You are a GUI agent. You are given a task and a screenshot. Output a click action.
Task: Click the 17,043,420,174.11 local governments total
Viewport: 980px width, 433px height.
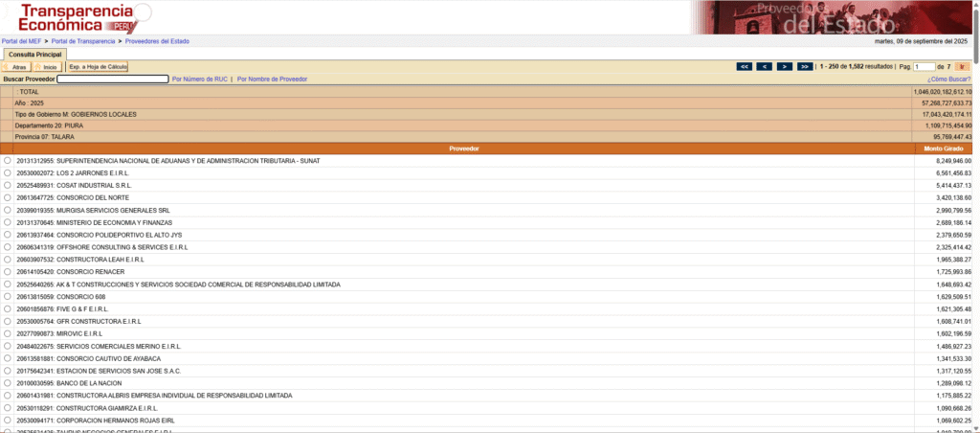(x=947, y=115)
